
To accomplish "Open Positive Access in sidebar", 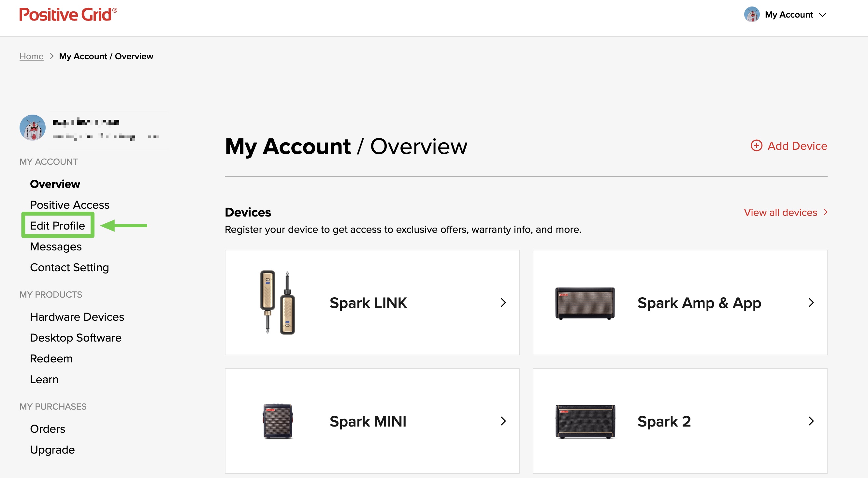I will [70, 205].
